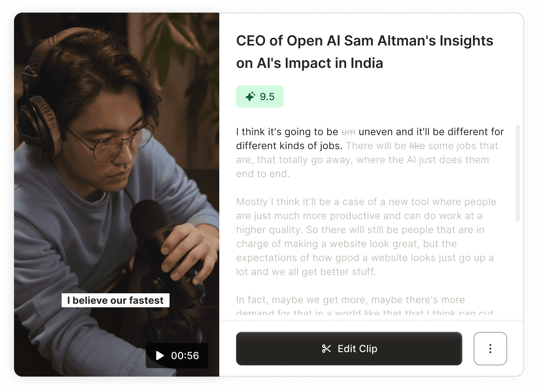Click 'on AI's Impact in India' title line

tap(310, 63)
